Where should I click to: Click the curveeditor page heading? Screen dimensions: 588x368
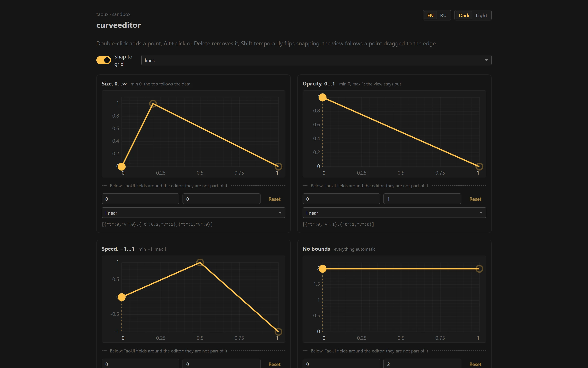pyautogui.click(x=119, y=25)
